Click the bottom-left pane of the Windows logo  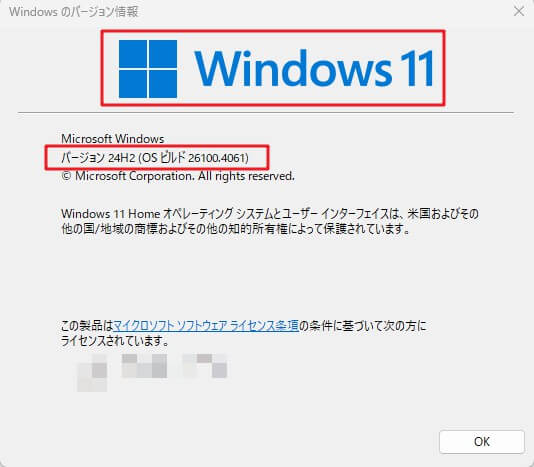pyautogui.click(x=133, y=84)
